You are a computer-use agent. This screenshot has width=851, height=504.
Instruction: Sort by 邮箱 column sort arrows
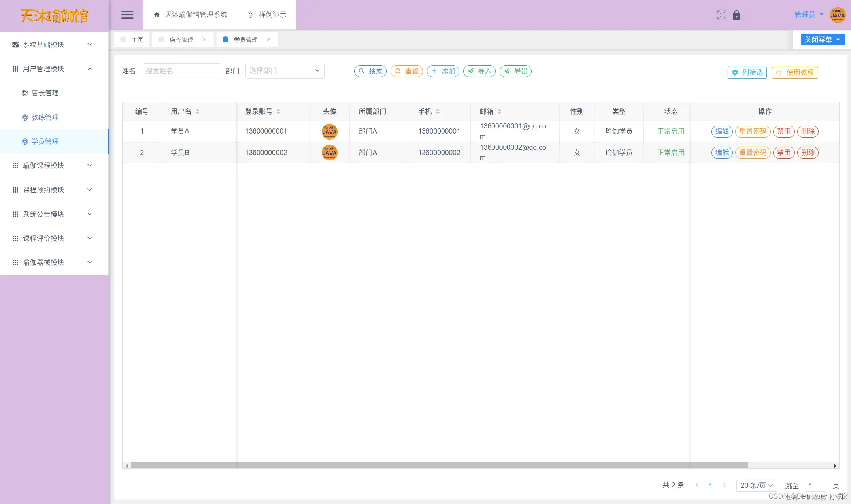499,111
